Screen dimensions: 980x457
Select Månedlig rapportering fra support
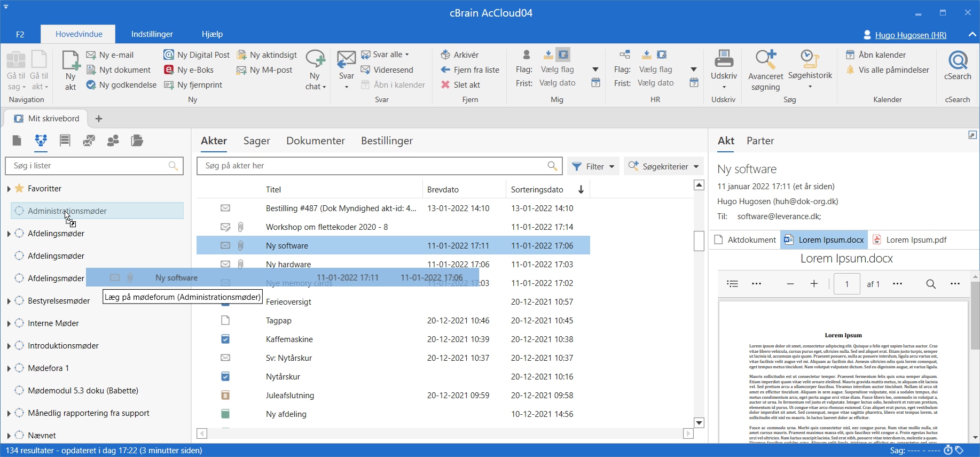(88, 413)
